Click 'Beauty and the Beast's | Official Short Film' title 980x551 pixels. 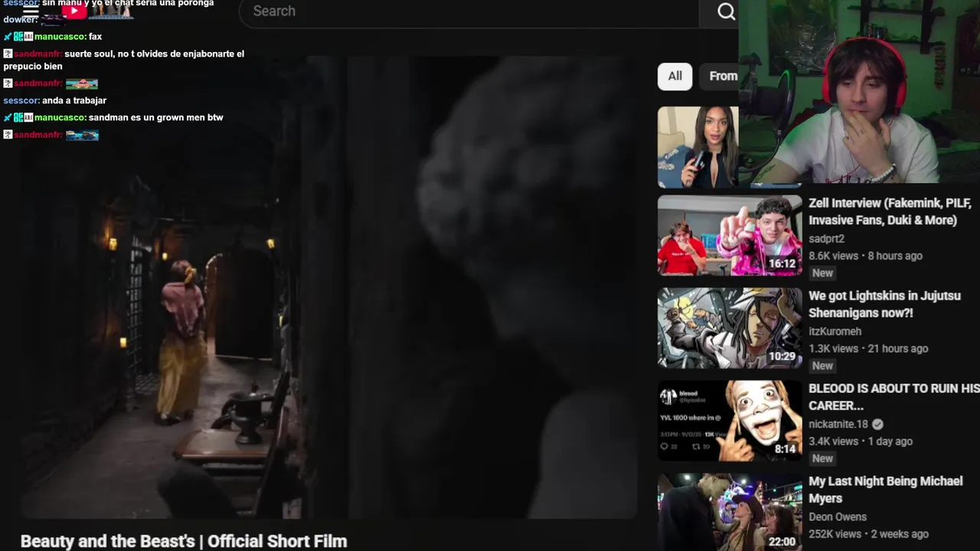(184, 541)
